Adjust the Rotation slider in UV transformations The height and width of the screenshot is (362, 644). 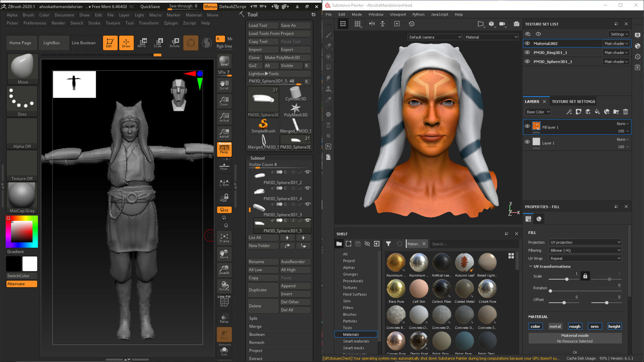click(585, 290)
